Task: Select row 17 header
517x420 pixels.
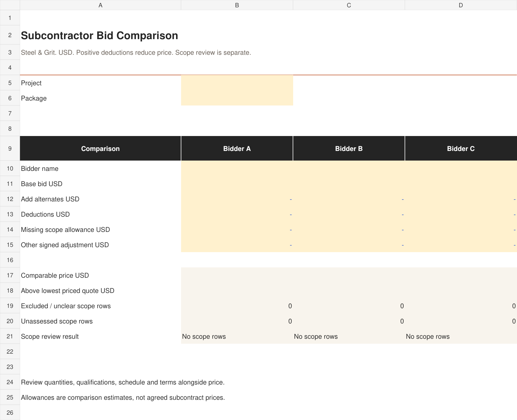Action: pyautogui.click(x=10, y=275)
